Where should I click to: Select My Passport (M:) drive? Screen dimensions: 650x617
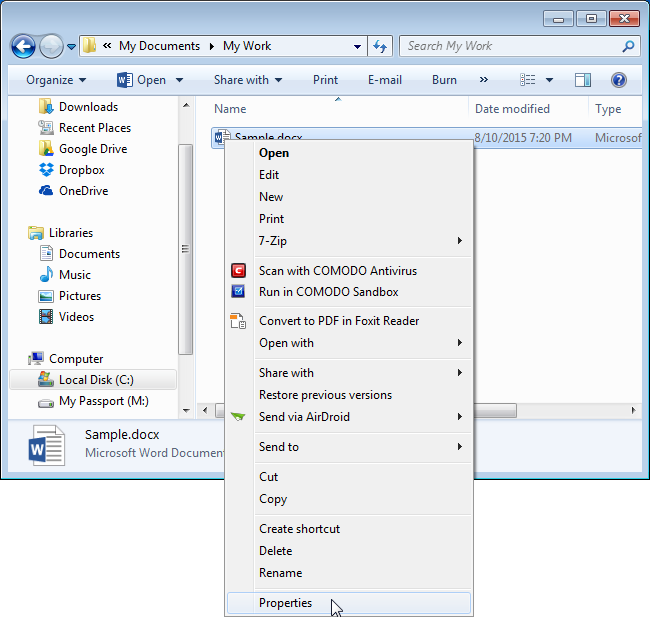click(93, 401)
